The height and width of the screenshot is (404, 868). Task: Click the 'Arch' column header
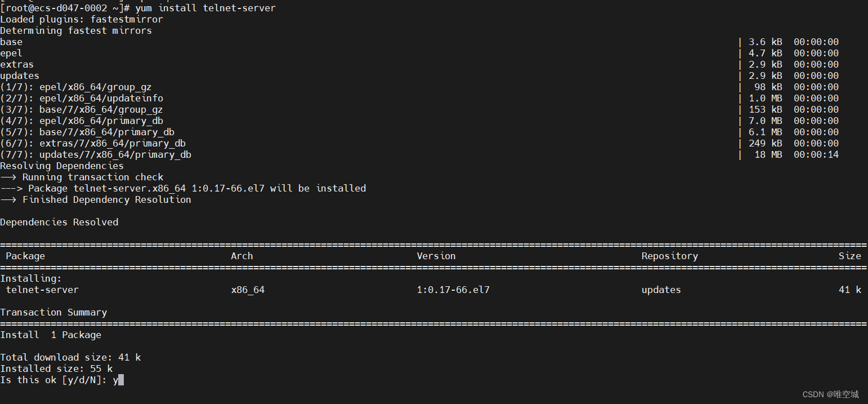242,256
